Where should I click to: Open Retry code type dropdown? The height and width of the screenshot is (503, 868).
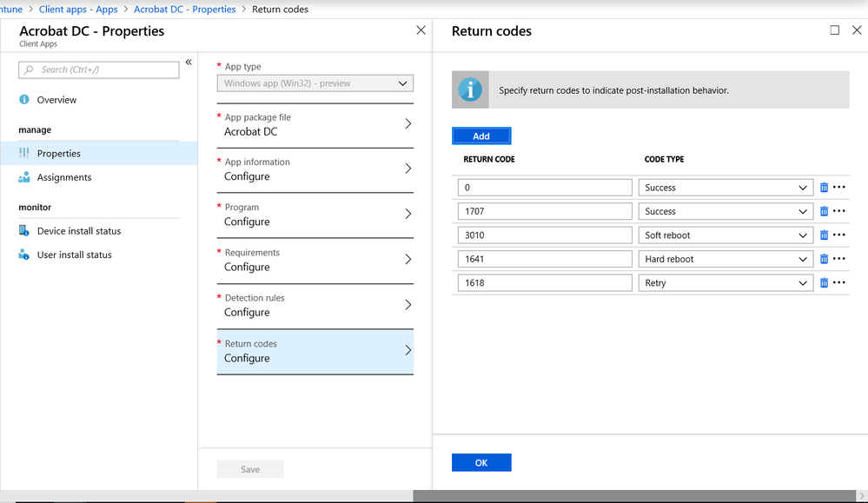tap(726, 282)
